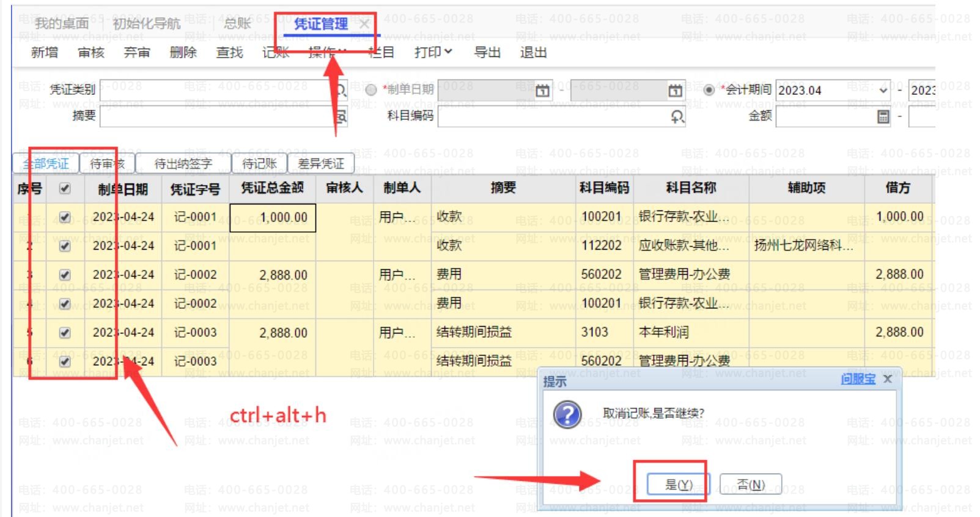This screenshot has width=980, height=517.
Task: Click the 凭证总金额 column header
Action: (x=272, y=188)
